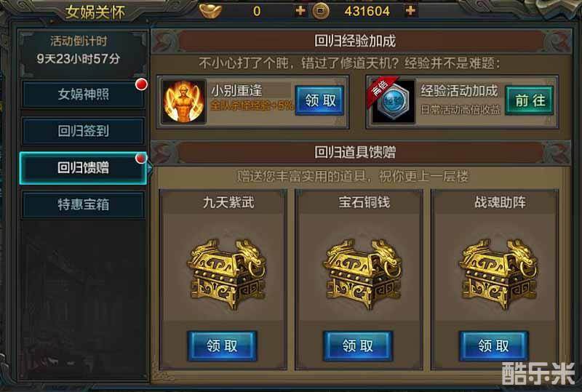Claim the 战魂助阵 reward with 领取

(494, 346)
